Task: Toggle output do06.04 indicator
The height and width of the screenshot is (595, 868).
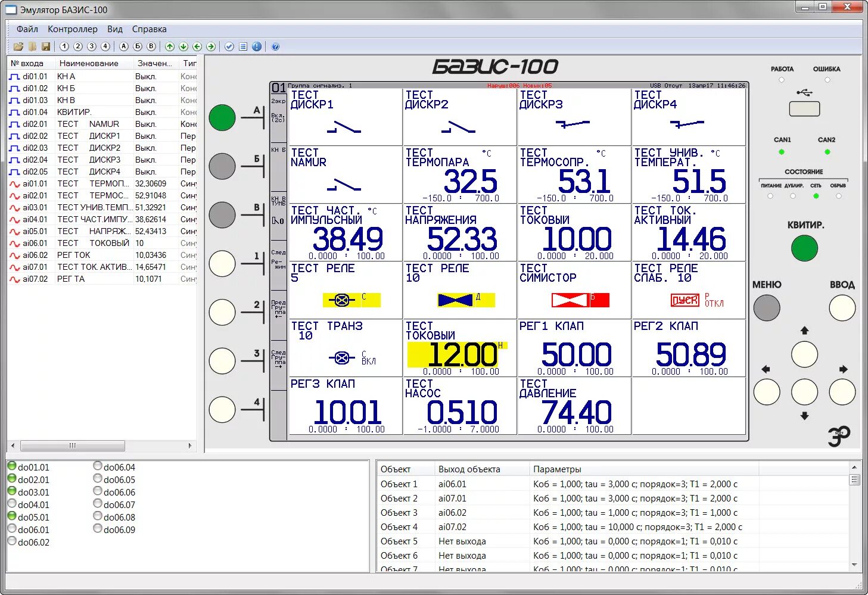Action: 98,466
